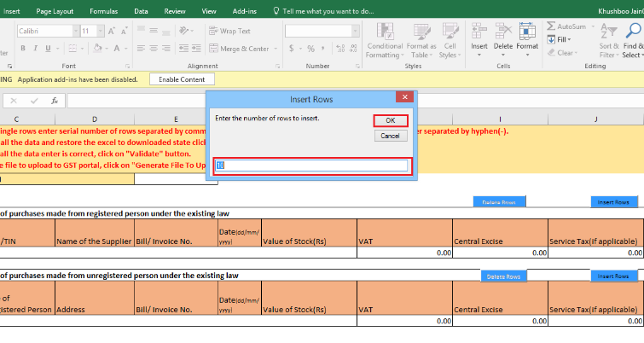The width and height of the screenshot is (644, 343).
Task: Expand the Fill dropdown in Editing group
Action: [563, 39]
